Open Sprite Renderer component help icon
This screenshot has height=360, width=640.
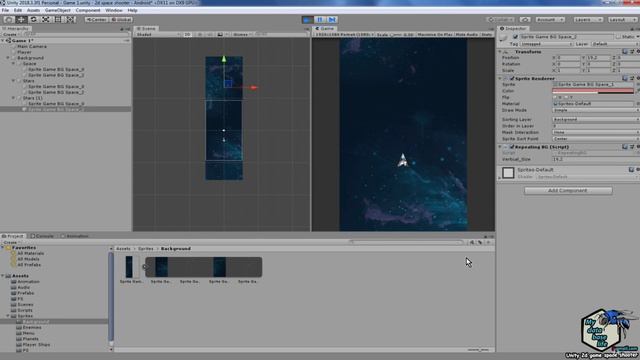coord(625,78)
